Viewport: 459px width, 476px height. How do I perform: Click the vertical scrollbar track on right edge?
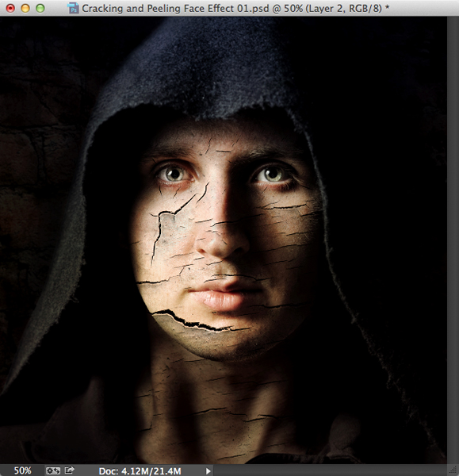click(x=453, y=240)
